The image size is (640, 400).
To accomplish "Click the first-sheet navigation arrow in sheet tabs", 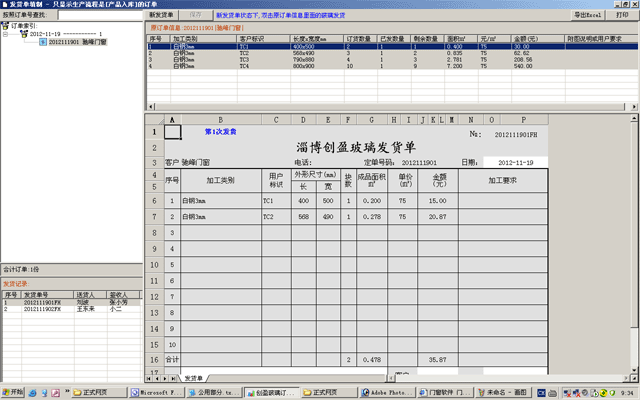I will tap(150, 378).
